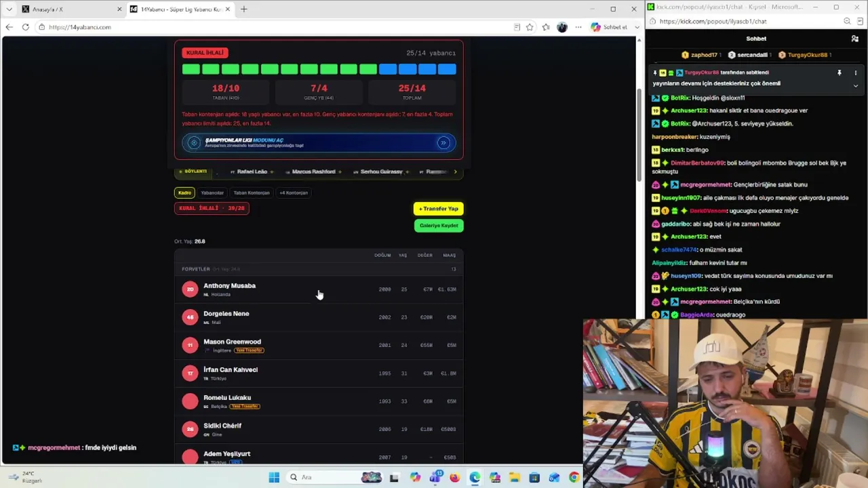The width and height of the screenshot is (868, 488).
Task: Open the Şampiyonlar Ligi modunu aç banner
Action: tap(319, 142)
